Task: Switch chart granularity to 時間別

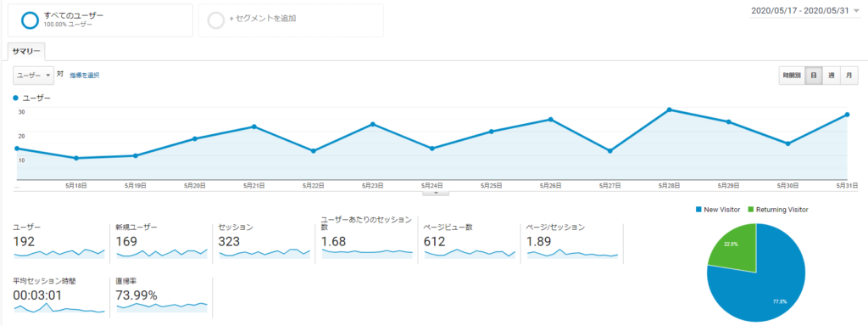Action: coord(791,76)
